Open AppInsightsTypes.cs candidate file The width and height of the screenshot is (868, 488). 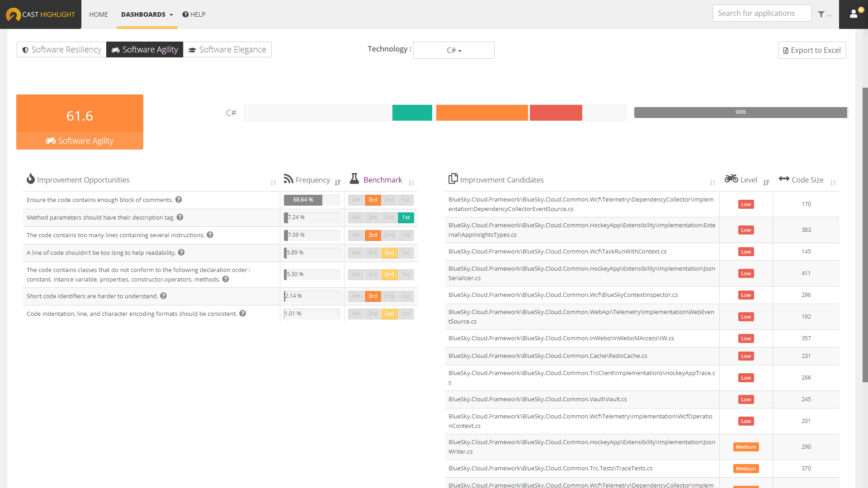[x=582, y=230]
